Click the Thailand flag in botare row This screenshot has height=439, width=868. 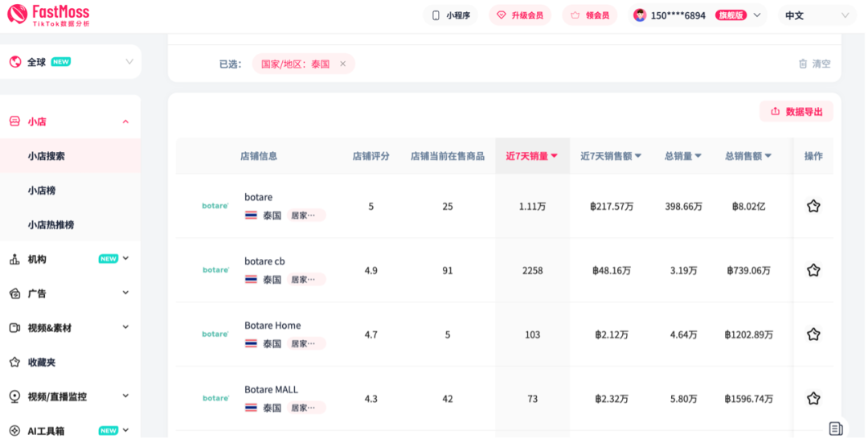251,215
